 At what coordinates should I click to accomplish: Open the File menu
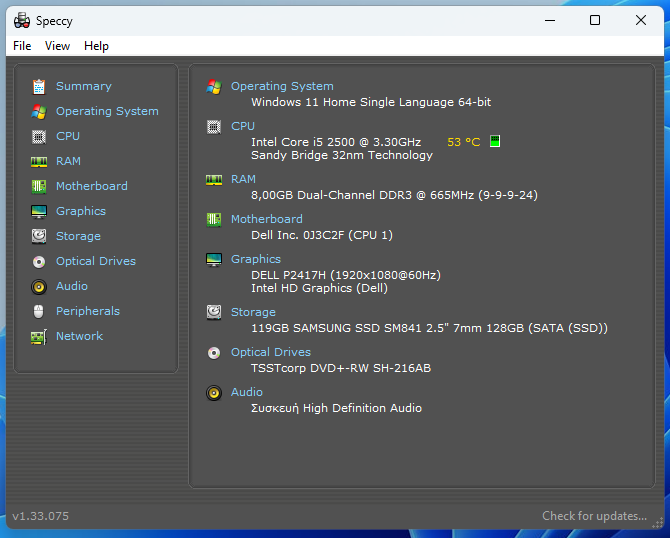(22, 46)
